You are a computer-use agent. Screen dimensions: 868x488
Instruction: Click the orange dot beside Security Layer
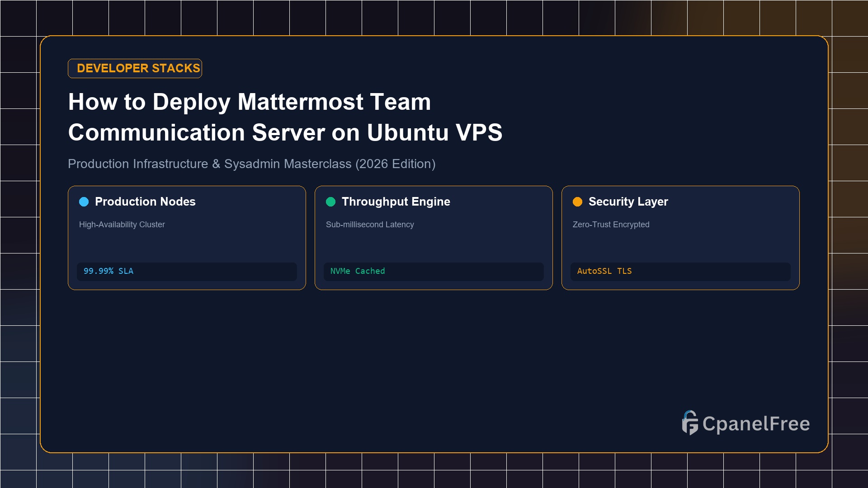pos(578,202)
